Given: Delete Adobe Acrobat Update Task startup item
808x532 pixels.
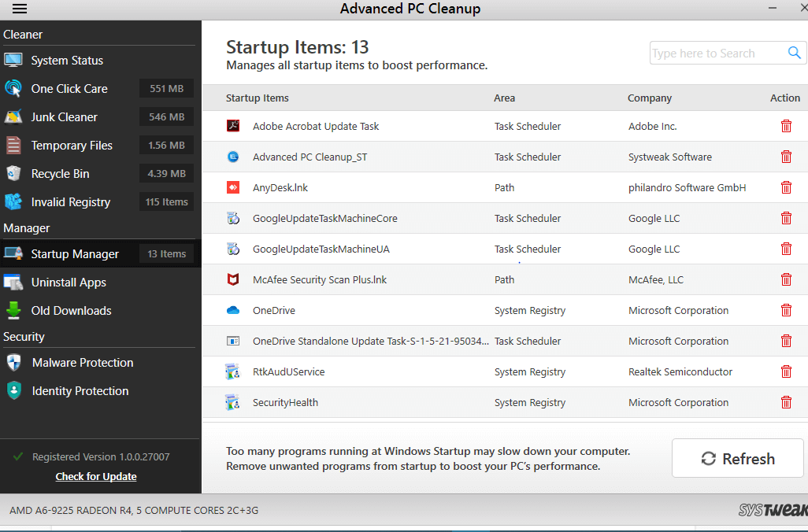Looking at the screenshot, I should pyautogui.click(x=786, y=125).
